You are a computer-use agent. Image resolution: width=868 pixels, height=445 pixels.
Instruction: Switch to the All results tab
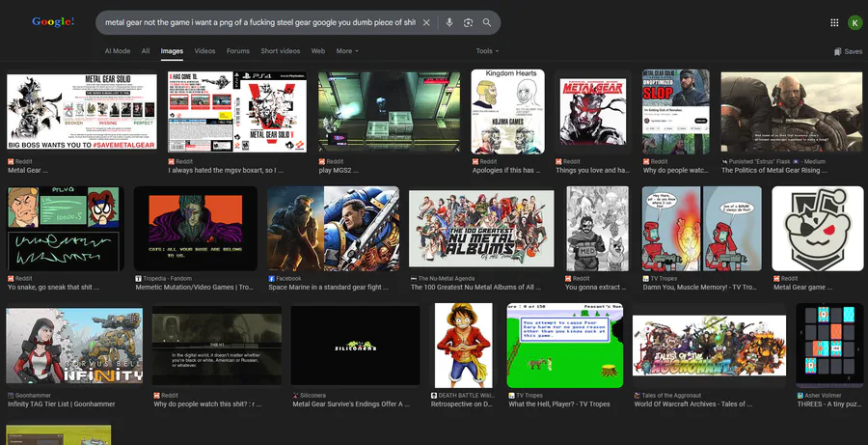[x=146, y=51]
